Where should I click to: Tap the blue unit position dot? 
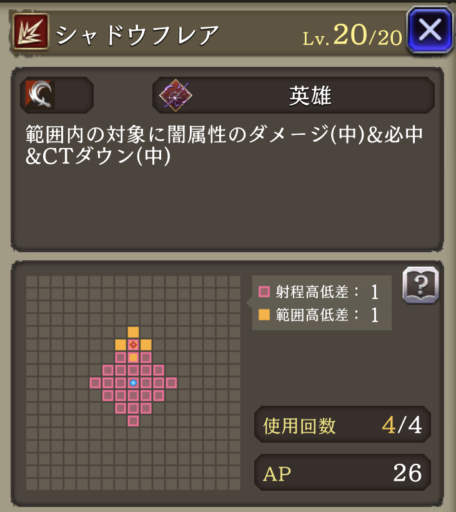point(133,383)
